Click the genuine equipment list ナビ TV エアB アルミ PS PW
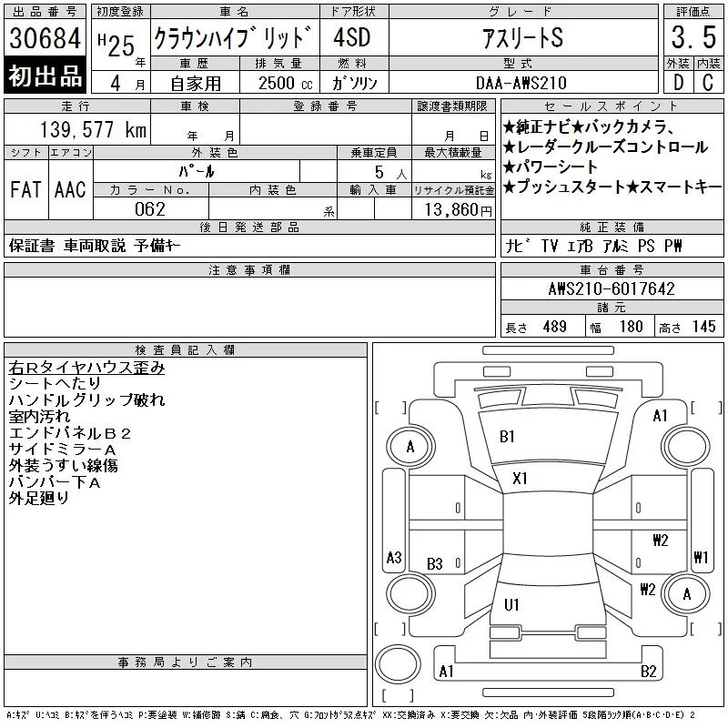This screenshot has width=728, height=728. pos(594,246)
